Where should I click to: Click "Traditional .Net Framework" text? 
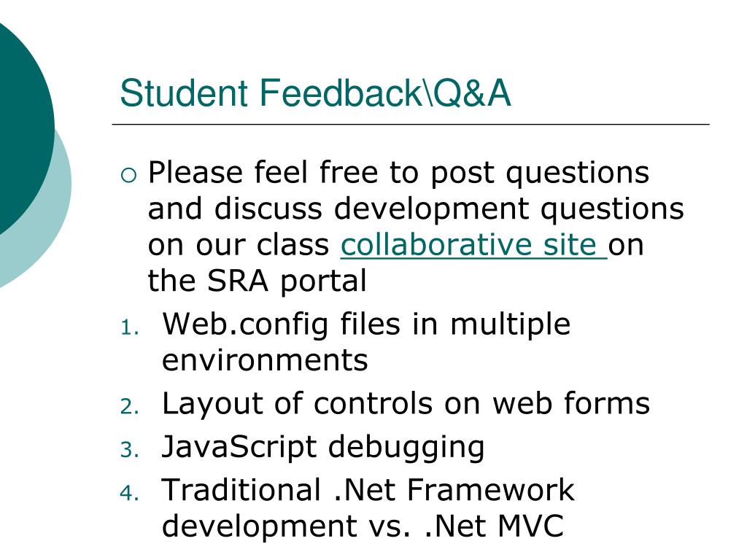point(368,490)
